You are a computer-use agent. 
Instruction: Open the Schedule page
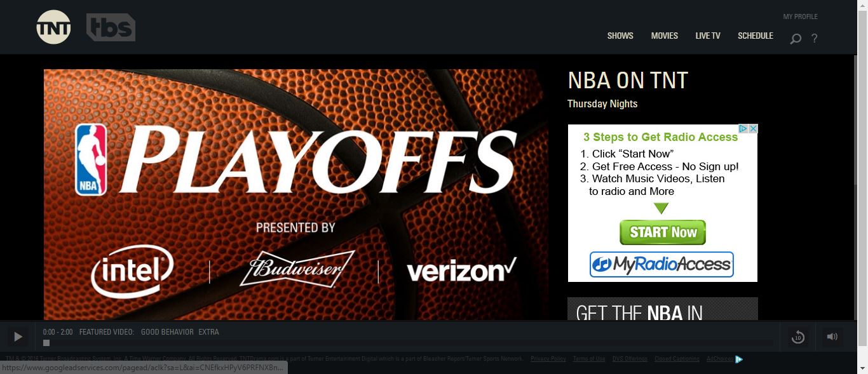[756, 36]
